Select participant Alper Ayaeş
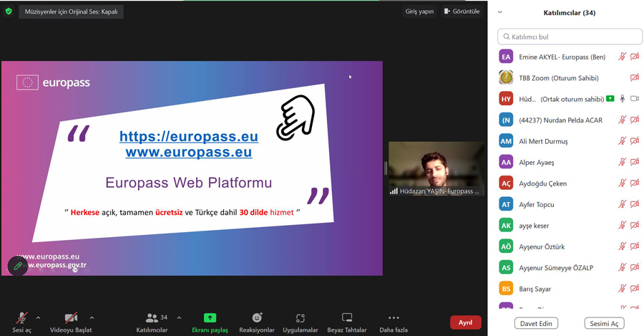 tap(570, 162)
